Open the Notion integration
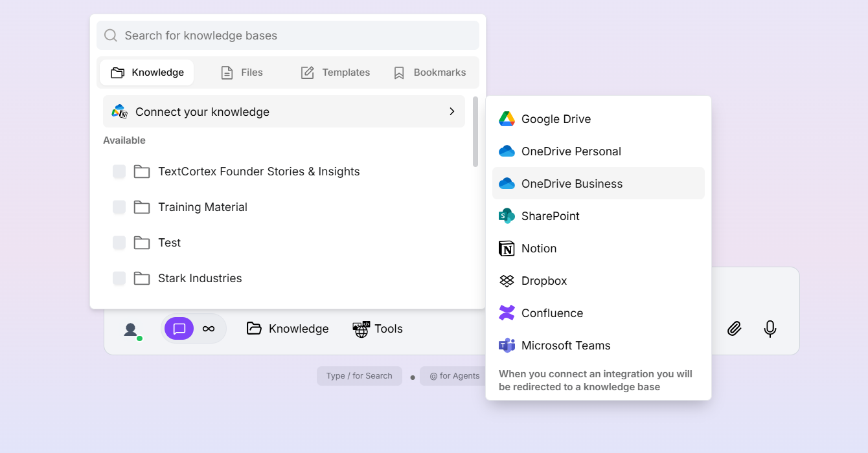This screenshot has height=453, width=868. tap(538, 248)
